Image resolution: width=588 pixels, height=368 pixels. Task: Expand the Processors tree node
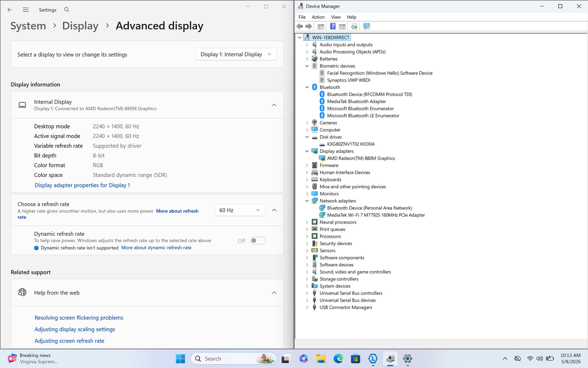pyautogui.click(x=307, y=237)
